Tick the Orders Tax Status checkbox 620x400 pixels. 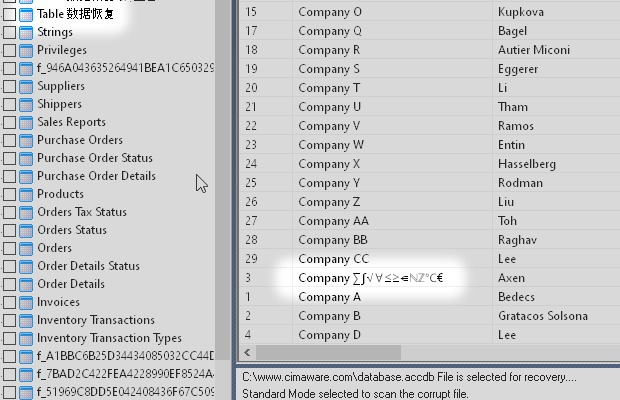9,212
